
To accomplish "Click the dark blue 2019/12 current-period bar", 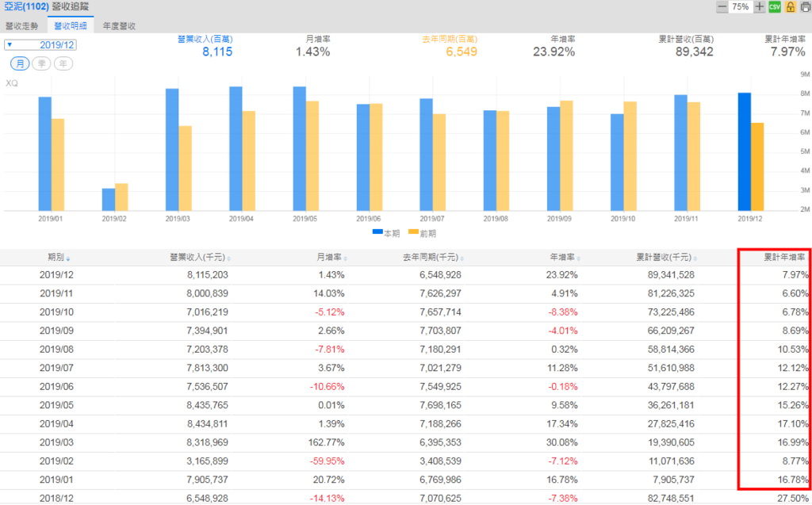I will 744,151.
